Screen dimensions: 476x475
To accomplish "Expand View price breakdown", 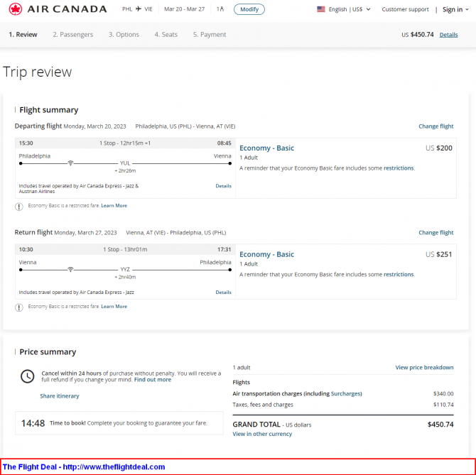I will tap(424, 367).
